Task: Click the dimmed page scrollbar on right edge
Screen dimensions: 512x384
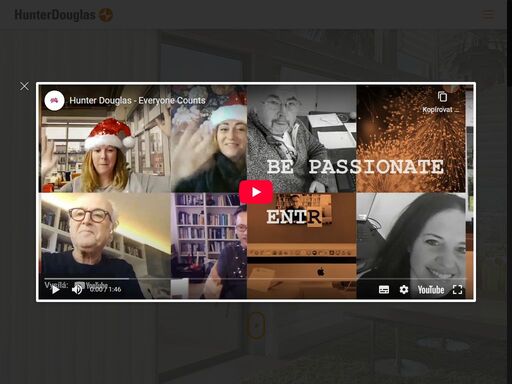Action: (509, 43)
